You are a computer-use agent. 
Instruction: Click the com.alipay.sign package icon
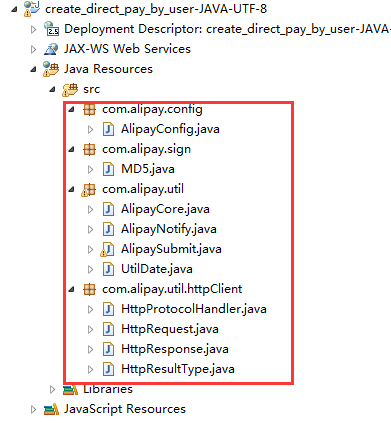coord(89,149)
